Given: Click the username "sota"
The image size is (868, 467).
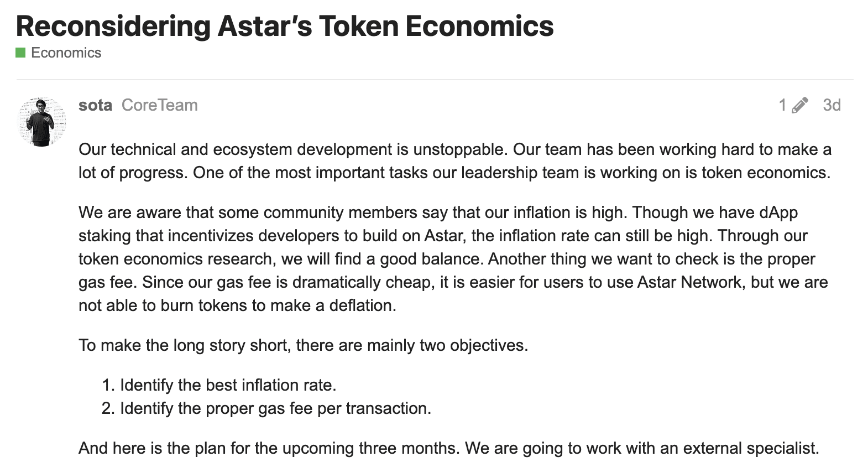Looking at the screenshot, I should tap(95, 105).
